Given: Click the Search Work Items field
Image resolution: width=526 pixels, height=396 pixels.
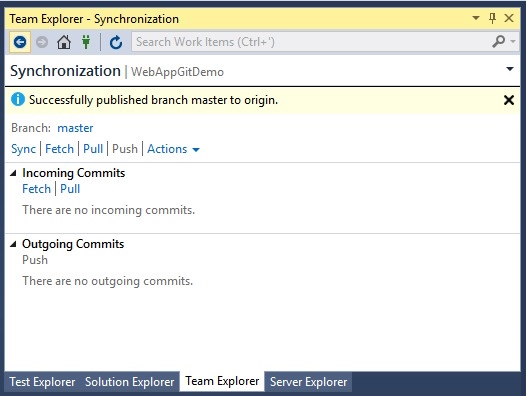Looking at the screenshot, I should 312,42.
